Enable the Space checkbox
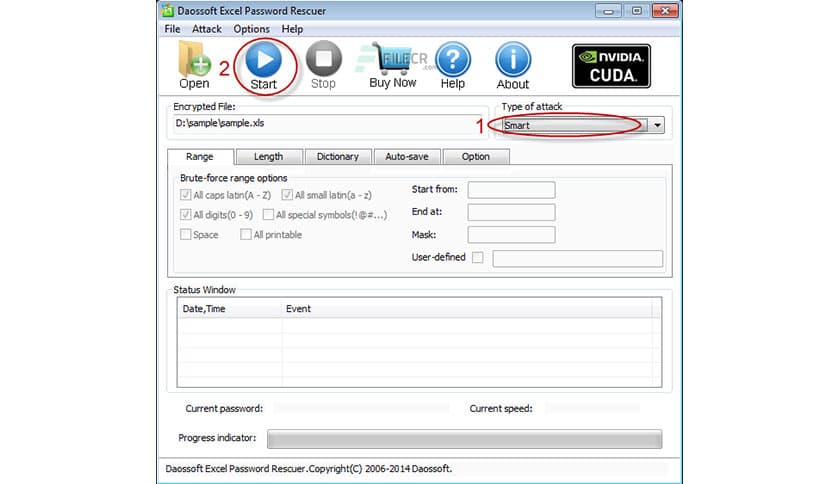Image resolution: width=836 pixels, height=484 pixels. tap(186, 235)
